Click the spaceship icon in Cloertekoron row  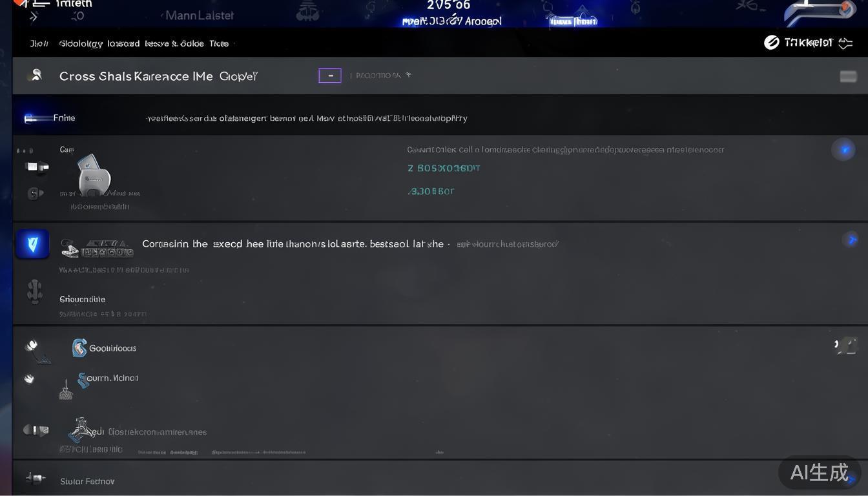[83, 428]
